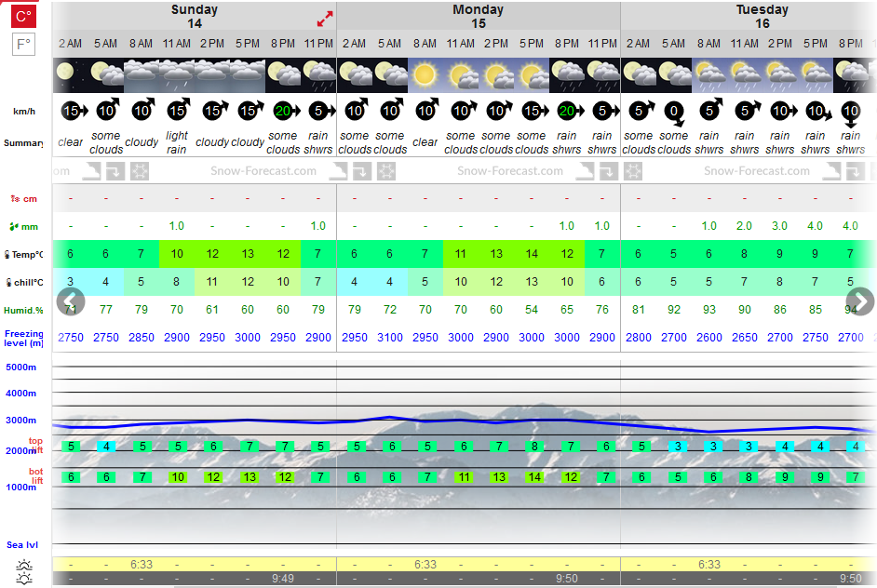Click Tuesday 11 AM rain amount 2.0
Viewport: 877px width, 588px height.
(744, 226)
